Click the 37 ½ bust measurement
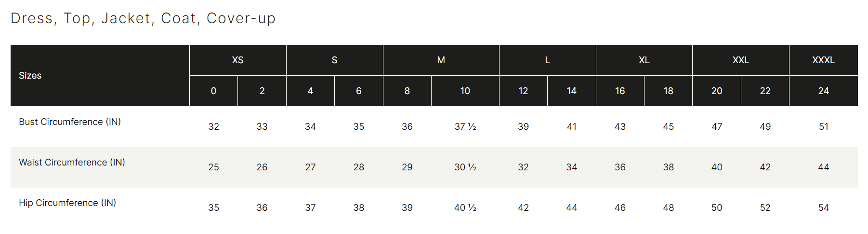 click(465, 127)
